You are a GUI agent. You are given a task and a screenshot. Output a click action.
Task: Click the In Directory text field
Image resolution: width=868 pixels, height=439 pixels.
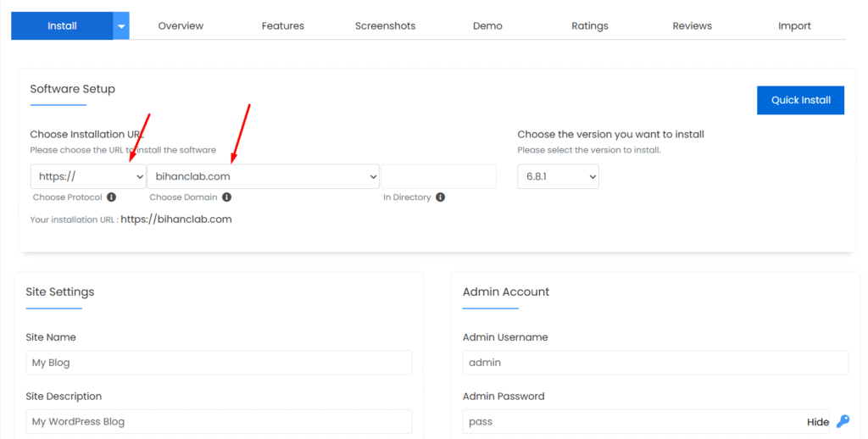pos(438,176)
